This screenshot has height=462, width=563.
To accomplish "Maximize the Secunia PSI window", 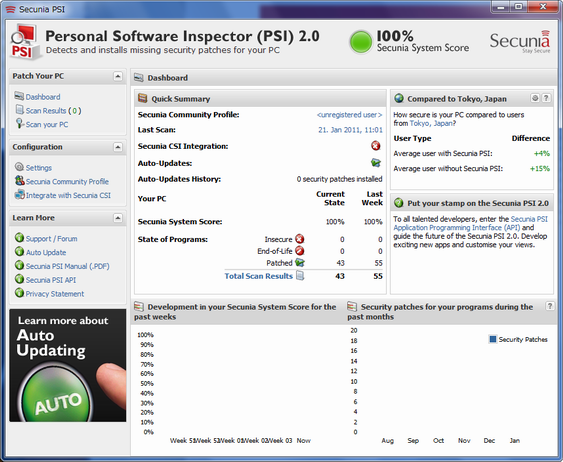I will point(519,7).
